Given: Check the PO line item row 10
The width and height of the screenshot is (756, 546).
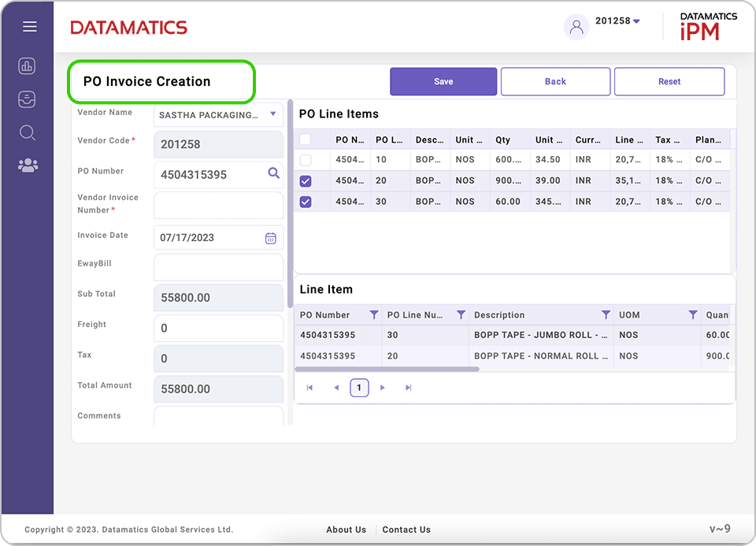Looking at the screenshot, I should tap(306, 159).
